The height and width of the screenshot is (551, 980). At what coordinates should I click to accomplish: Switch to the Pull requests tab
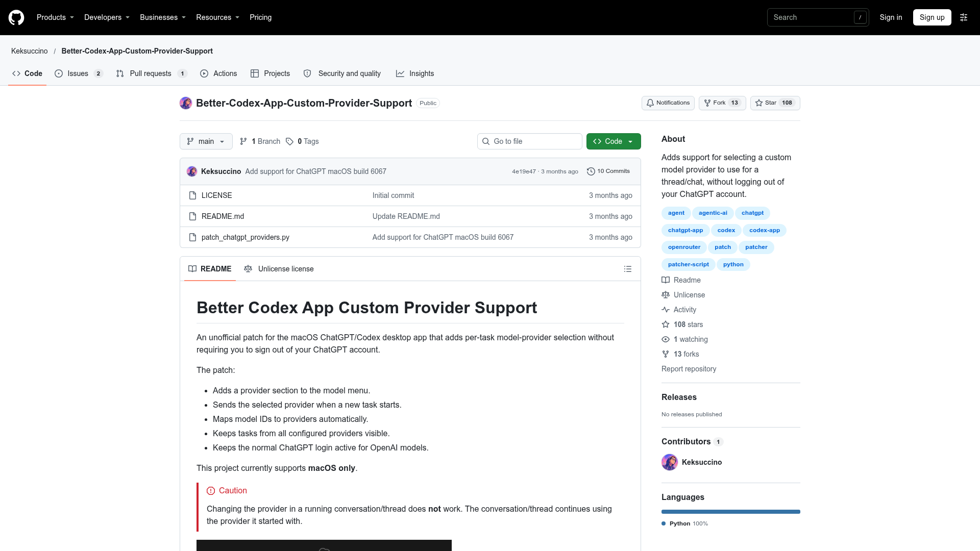[x=152, y=73]
